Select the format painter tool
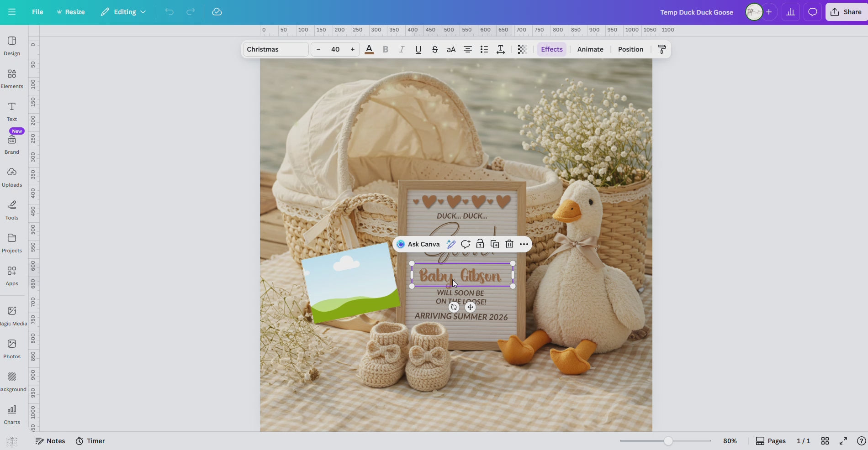Image resolution: width=868 pixels, height=450 pixels. tap(661, 49)
